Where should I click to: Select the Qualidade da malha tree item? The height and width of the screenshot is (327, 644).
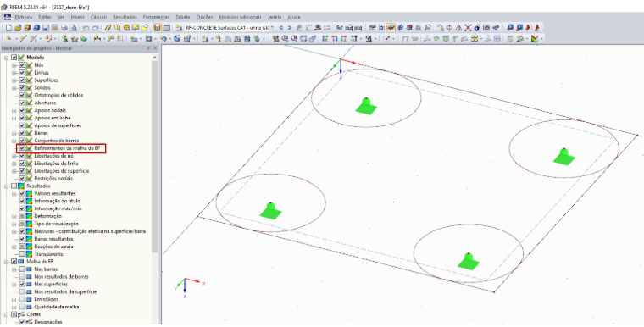click(x=57, y=307)
